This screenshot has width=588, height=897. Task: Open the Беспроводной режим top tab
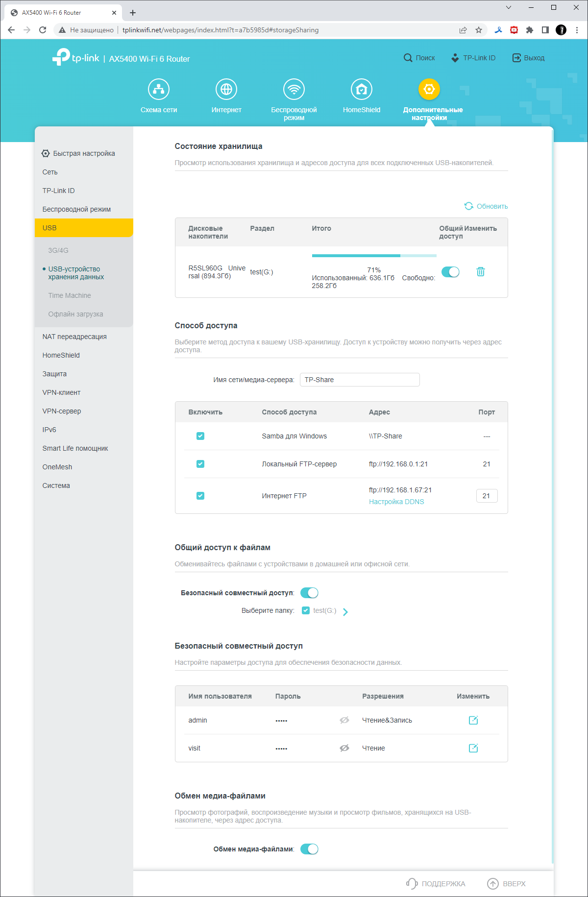294,89
